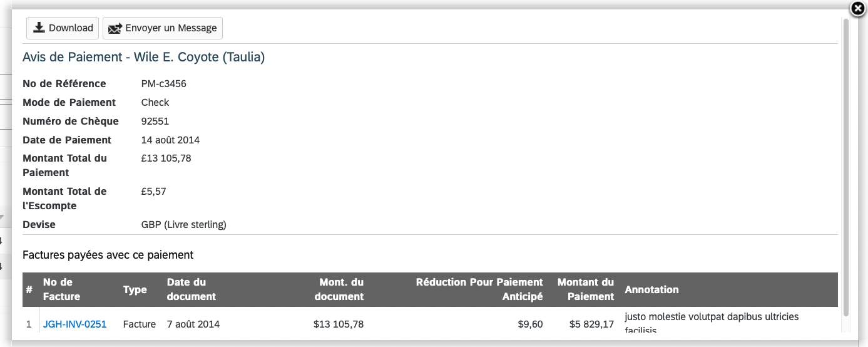
Task: Click Réduction Pour Paiement Anticipé header
Action: tap(479, 289)
